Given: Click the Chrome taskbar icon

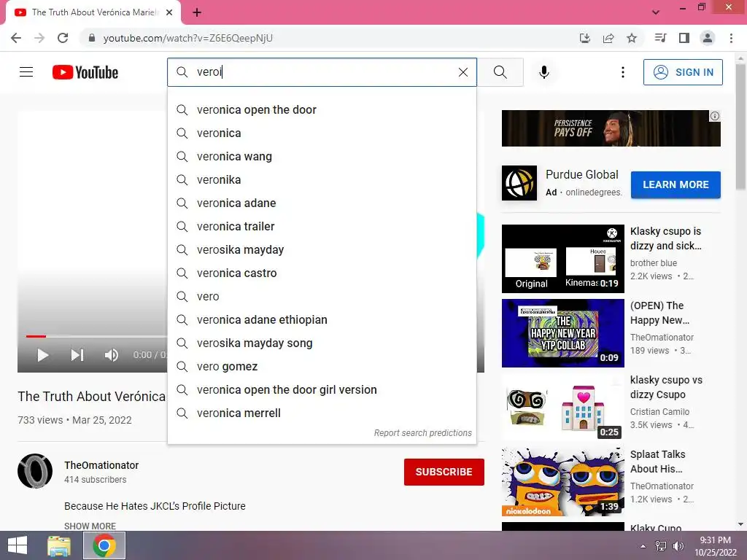Looking at the screenshot, I should point(104,545).
